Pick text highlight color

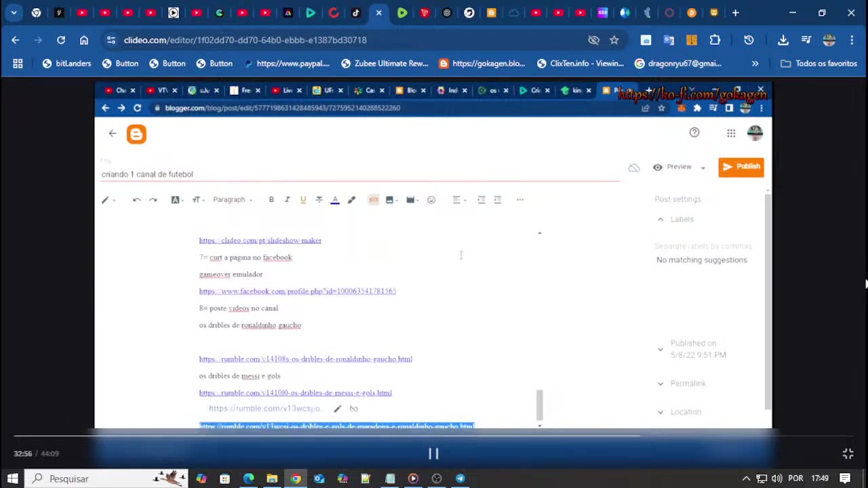[x=351, y=200]
